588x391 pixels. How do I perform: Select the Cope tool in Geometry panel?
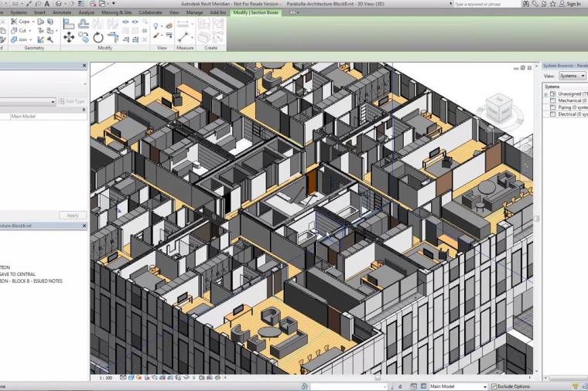pyautogui.click(x=23, y=22)
